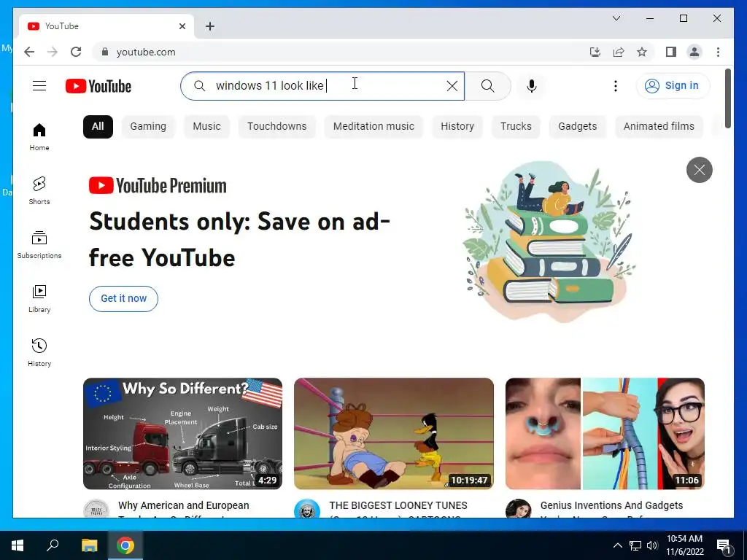Click 'Genius Inventions And Gadgets' title

click(x=612, y=506)
